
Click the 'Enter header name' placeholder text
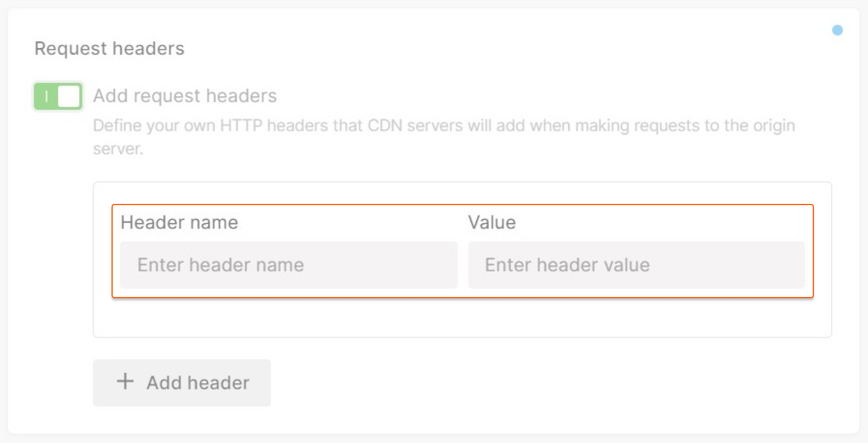pyautogui.click(x=220, y=265)
